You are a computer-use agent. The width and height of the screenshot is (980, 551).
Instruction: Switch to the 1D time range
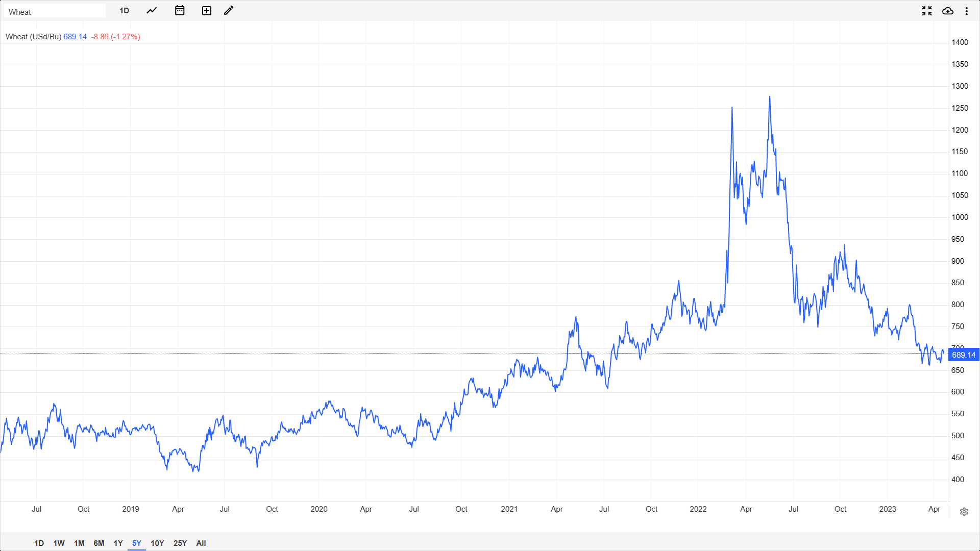click(x=39, y=543)
